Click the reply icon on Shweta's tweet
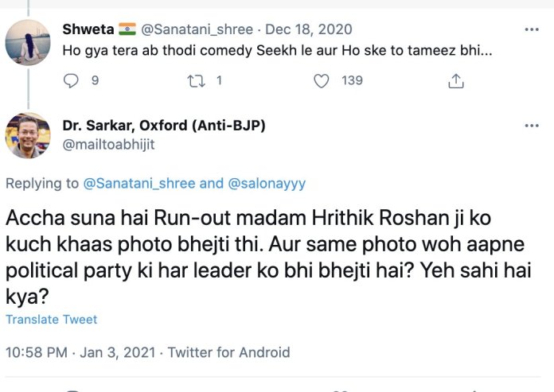 [x=72, y=80]
